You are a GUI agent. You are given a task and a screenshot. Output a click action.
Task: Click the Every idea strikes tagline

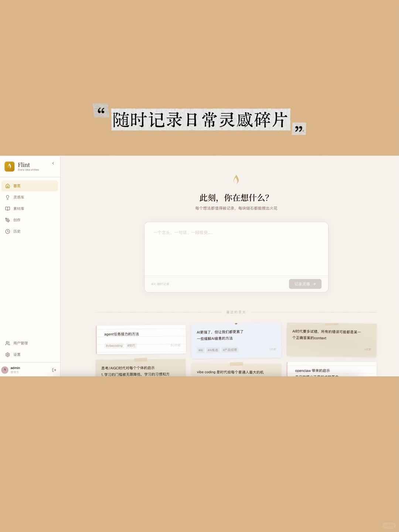(28, 170)
